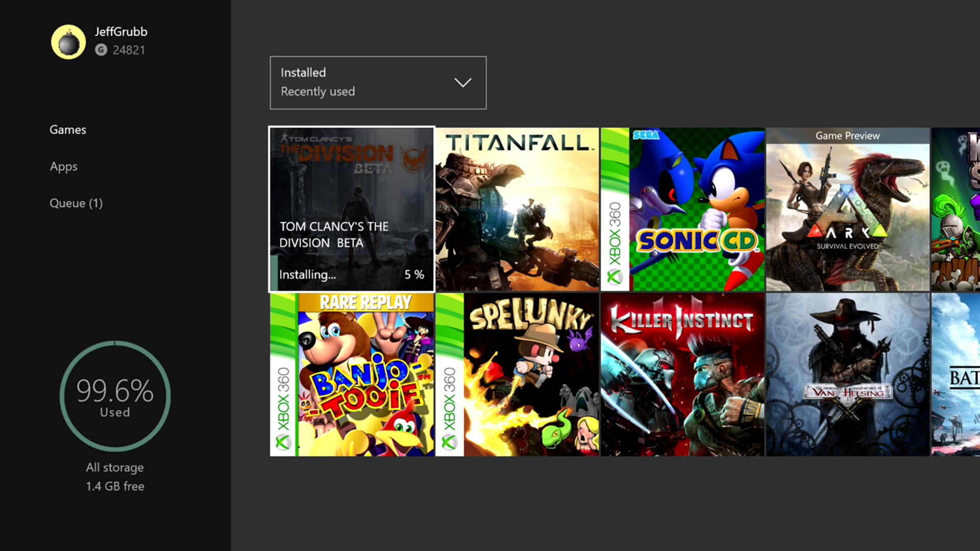Select Apps in the sidebar
980x551 pixels.
64,166
